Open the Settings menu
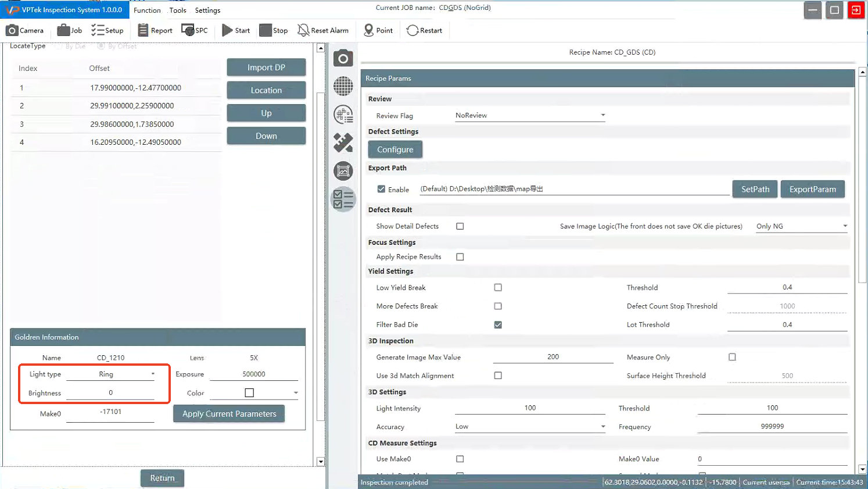The width and height of the screenshot is (868, 489). pyautogui.click(x=207, y=10)
